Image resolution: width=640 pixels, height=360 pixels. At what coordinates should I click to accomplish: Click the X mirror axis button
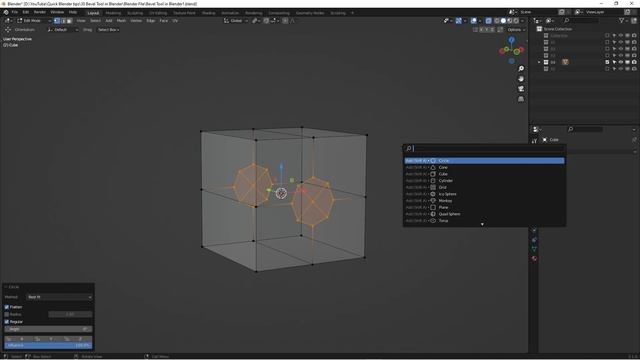point(482,30)
